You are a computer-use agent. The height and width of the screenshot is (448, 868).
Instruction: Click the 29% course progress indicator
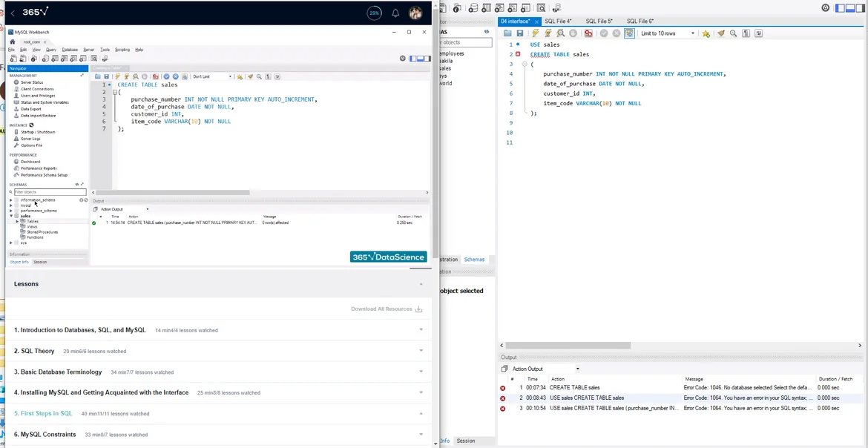tap(375, 13)
